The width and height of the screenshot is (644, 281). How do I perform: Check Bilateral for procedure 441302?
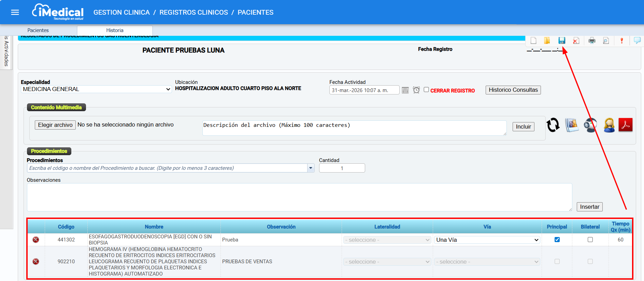click(590, 240)
